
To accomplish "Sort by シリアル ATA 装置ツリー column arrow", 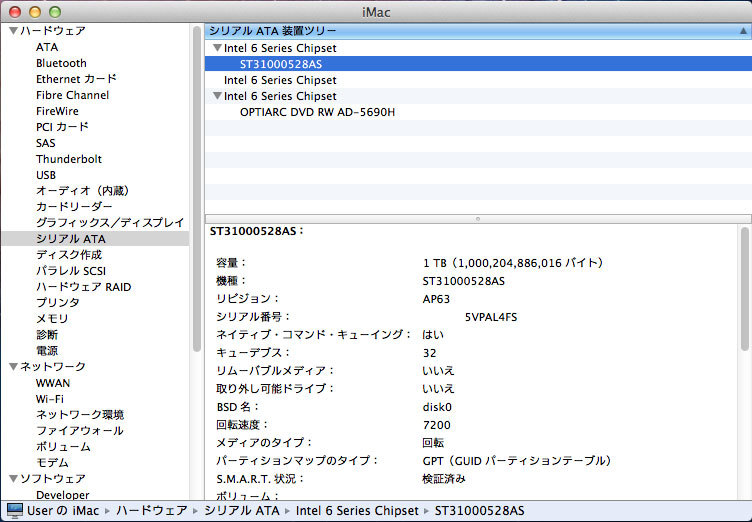I will pyautogui.click(x=743, y=31).
